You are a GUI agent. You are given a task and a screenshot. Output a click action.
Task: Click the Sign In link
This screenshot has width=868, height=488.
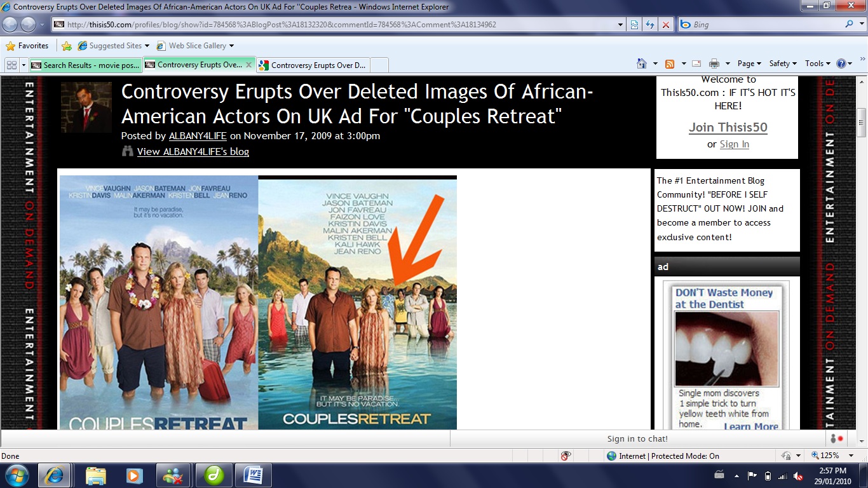[x=735, y=144]
